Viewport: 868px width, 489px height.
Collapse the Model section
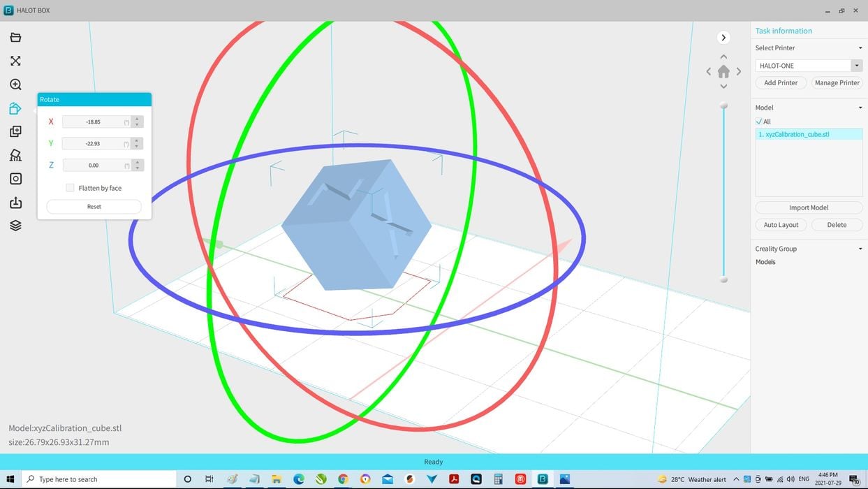coord(860,107)
